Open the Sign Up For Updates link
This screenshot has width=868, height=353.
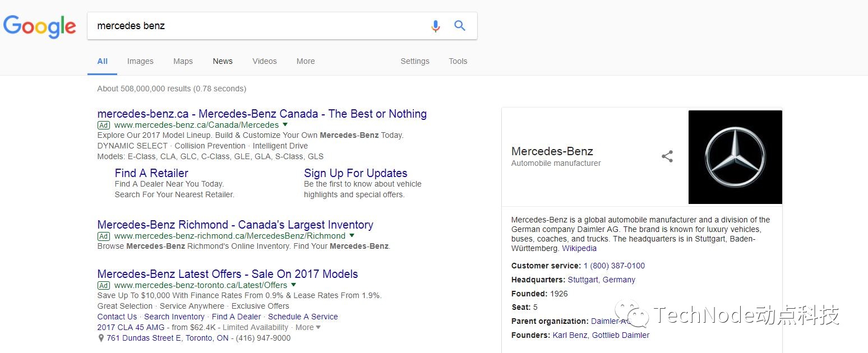tap(355, 173)
